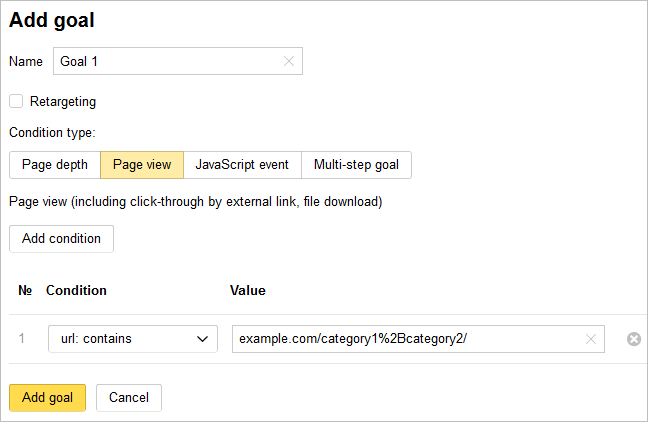Image resolution: width=648 pixels, height=422 pixels.
Task: Clear the URL value with its X icon
Action: (591, 339)
